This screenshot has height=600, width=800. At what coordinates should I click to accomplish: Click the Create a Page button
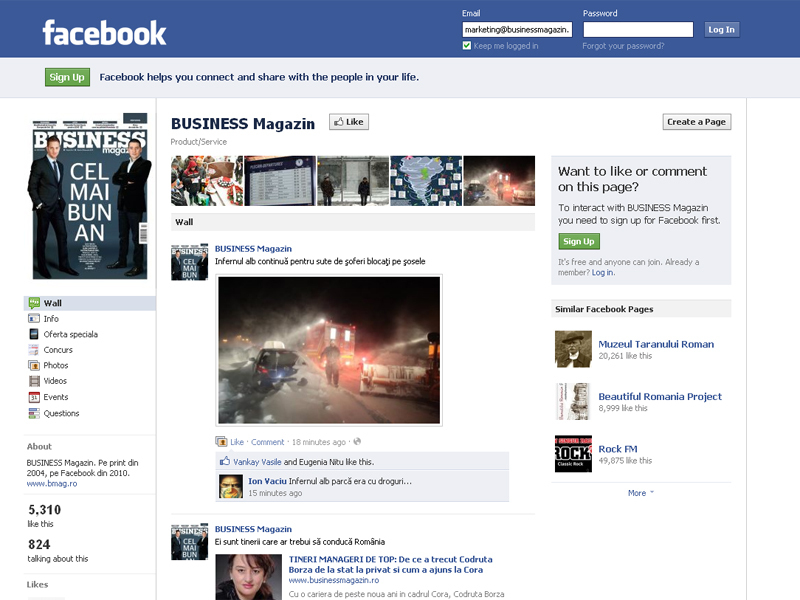pyautogui.click(x=696, y=122)
